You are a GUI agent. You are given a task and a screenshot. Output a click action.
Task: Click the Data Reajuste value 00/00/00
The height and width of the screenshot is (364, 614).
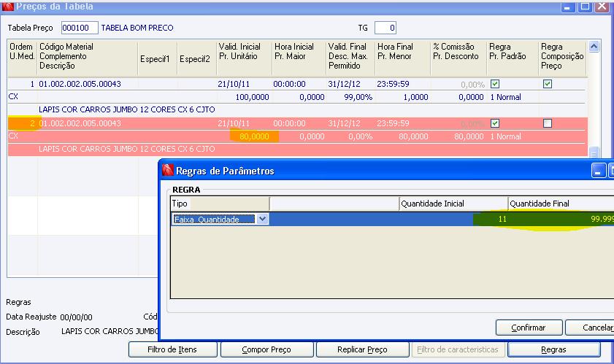(x=77, y=317)
